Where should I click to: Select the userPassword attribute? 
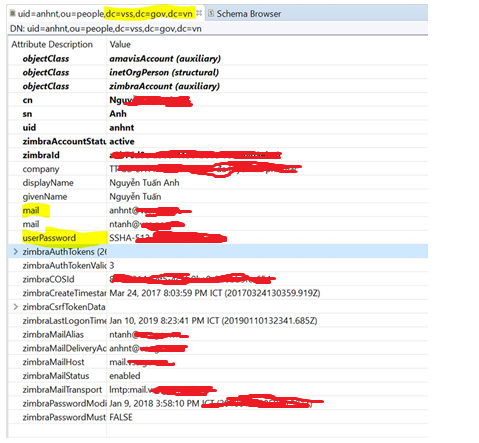click(49, 238)
